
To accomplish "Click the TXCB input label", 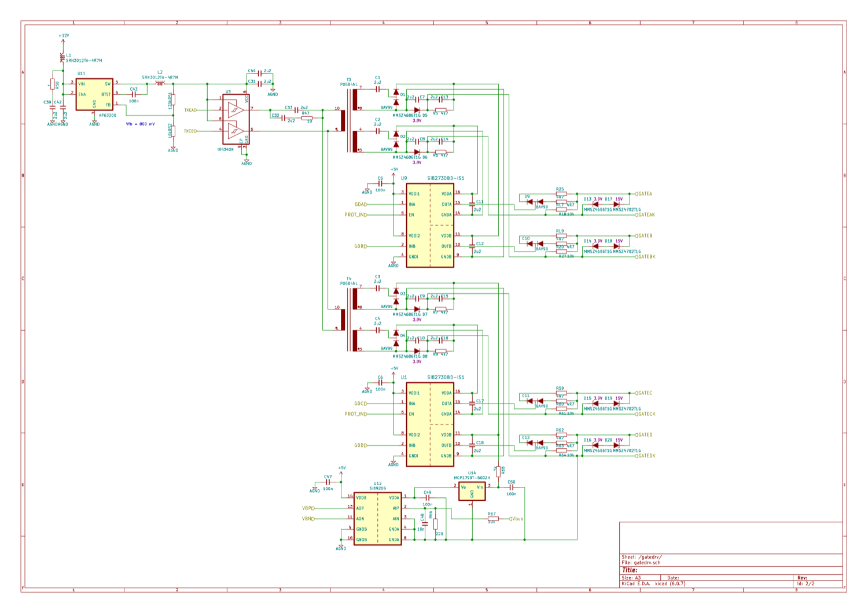I will coord(190,131).
